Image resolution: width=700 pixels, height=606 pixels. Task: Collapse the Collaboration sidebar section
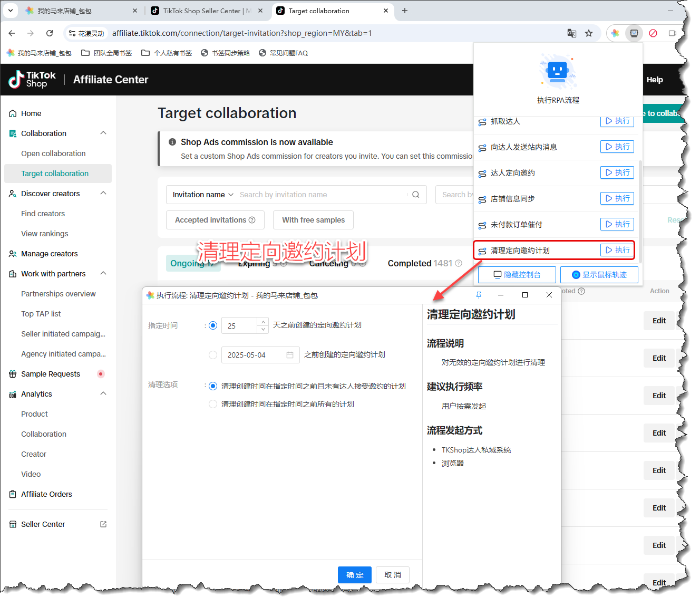point(103,133)
